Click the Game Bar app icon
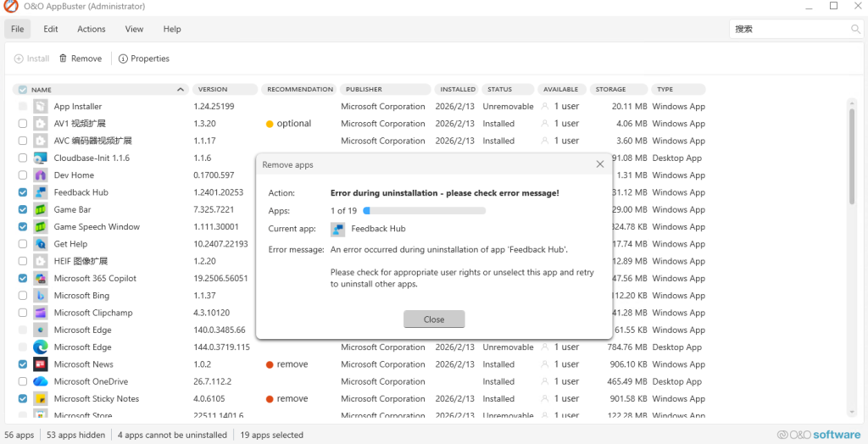The width and height of the screenshot is (868, 444). click(40, 209)
